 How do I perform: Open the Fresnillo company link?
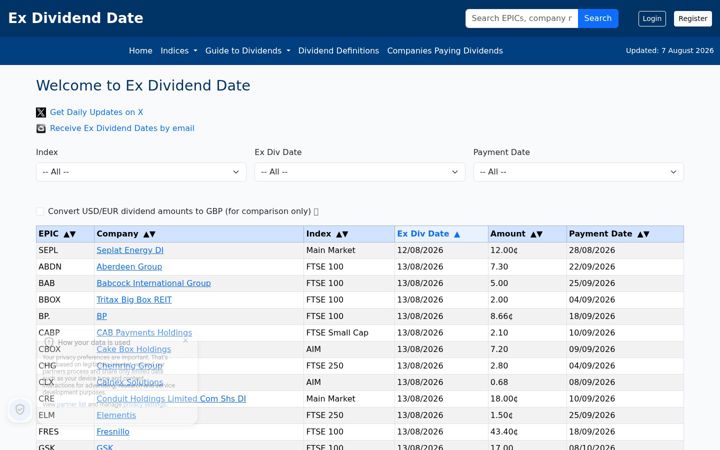click(112, 432)
